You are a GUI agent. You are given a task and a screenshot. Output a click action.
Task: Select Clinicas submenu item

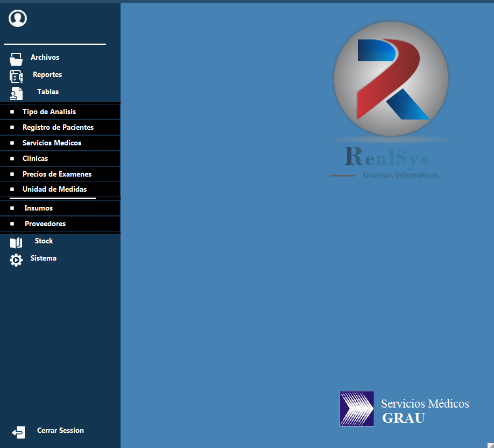click(x=60, y=159)
